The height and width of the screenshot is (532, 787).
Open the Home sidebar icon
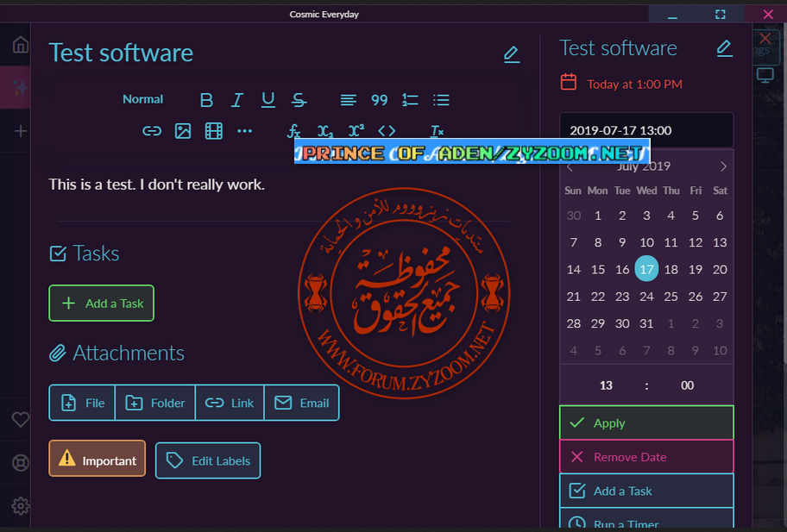(21, 45)
